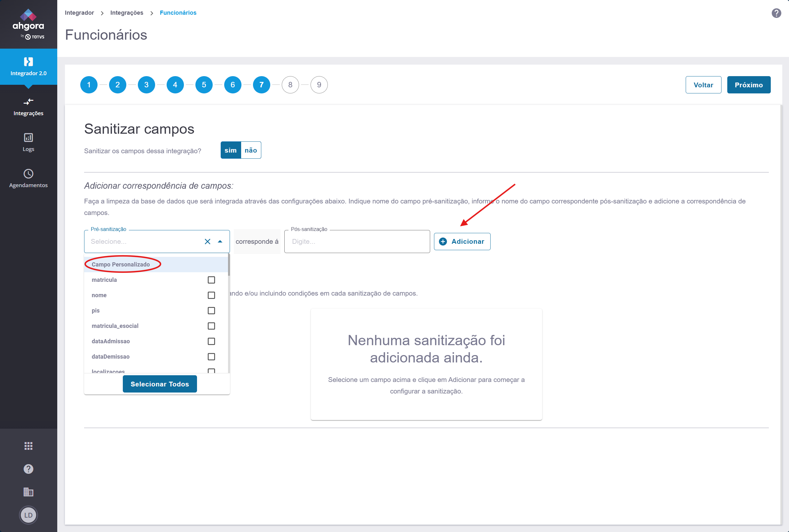
Task: Check the matricula checkbox
Action: pyautogui.click(x=211, y=280)
